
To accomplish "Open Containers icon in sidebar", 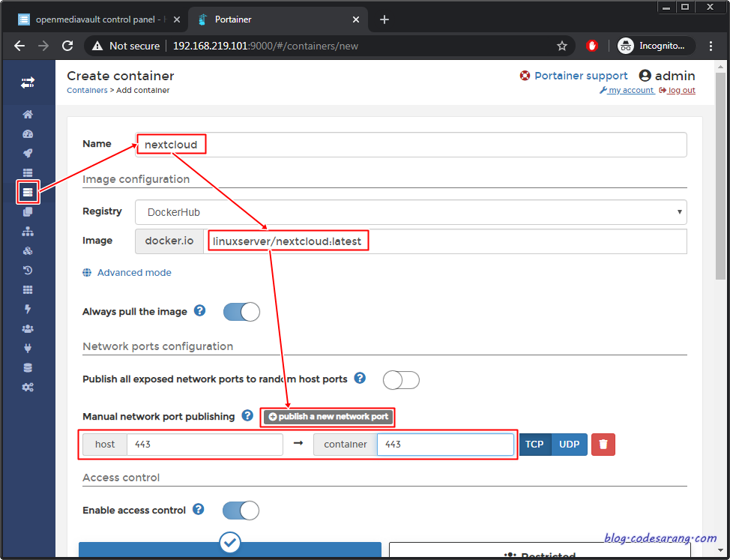I will (x=28, y=192).
